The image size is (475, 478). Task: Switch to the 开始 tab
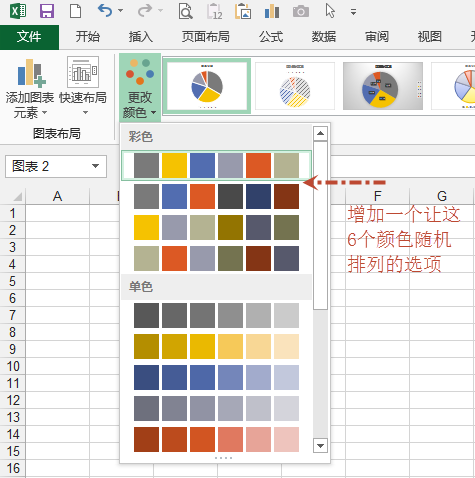[x=88, y=37]
